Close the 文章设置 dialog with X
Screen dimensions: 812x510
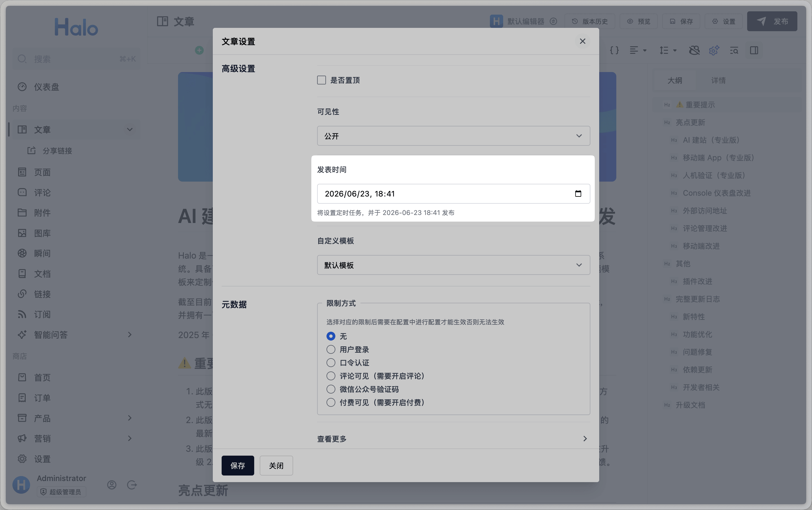coord(582,41)
